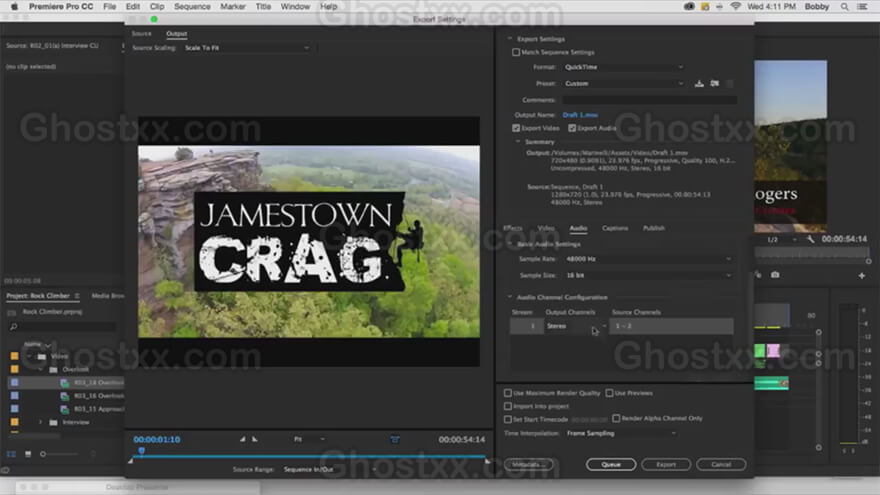Image resolution: width=880 pixels, height=495 pixels.
Task: Open the Sequence menu
Action: (192, 7)
